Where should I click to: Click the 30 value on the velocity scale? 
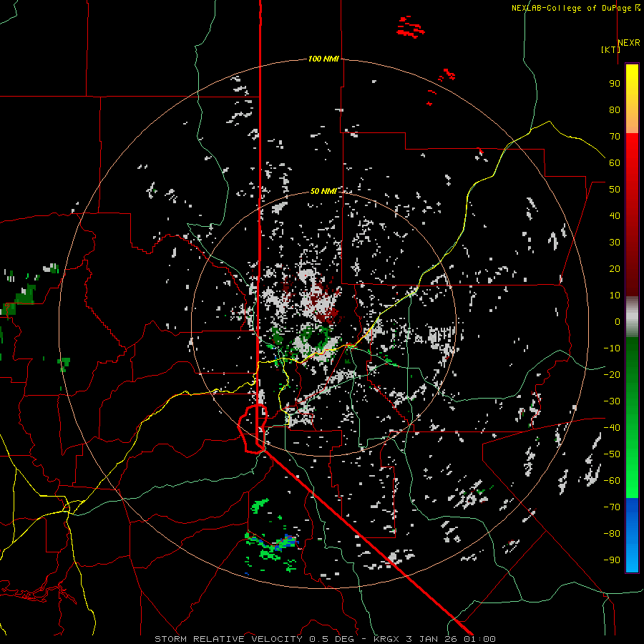point(615,243)
